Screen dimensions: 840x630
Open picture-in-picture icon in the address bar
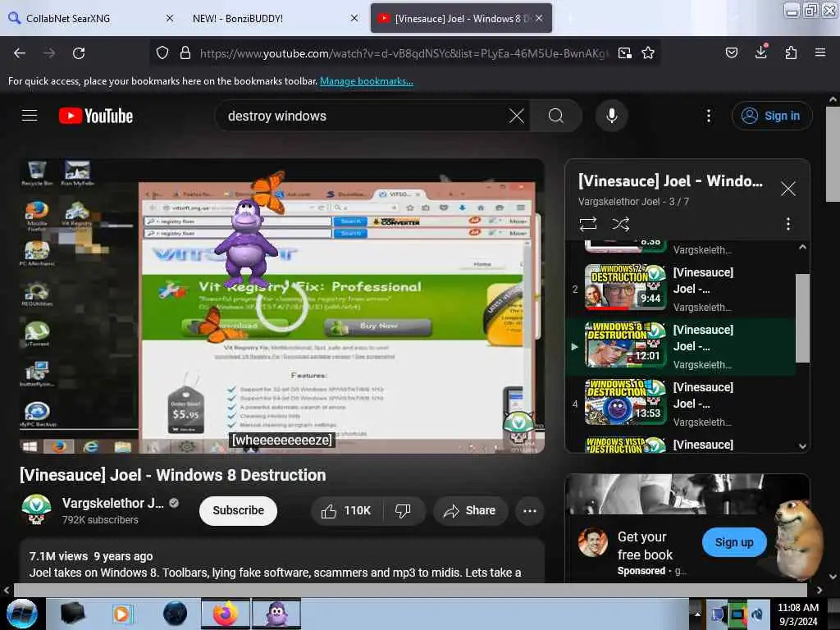(x=624, y=53)
